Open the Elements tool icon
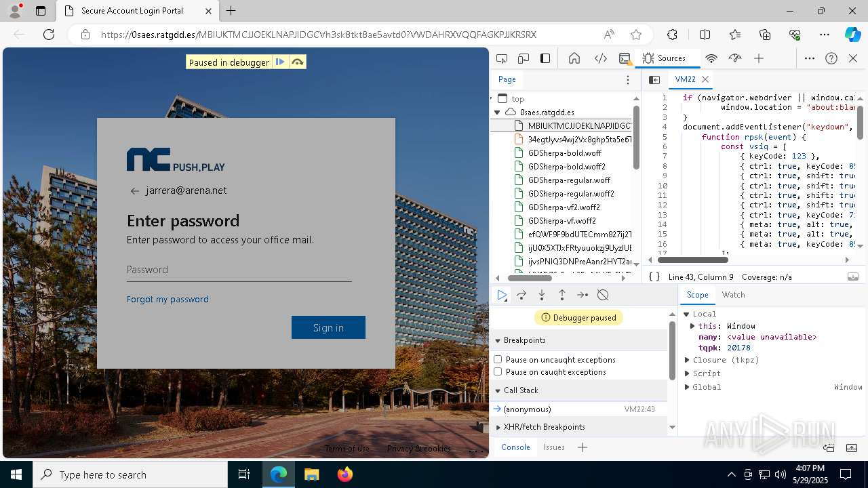 (600, 58)
